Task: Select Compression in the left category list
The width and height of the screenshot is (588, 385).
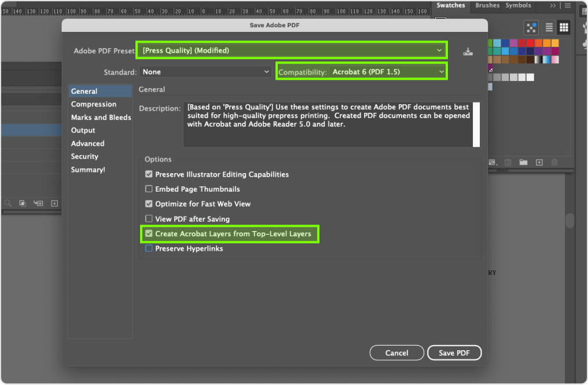Action: coord(94,104)
